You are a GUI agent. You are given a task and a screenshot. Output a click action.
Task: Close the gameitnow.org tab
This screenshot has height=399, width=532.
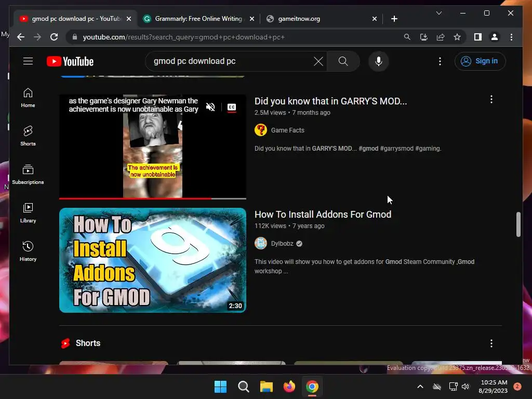click(375, 19)
